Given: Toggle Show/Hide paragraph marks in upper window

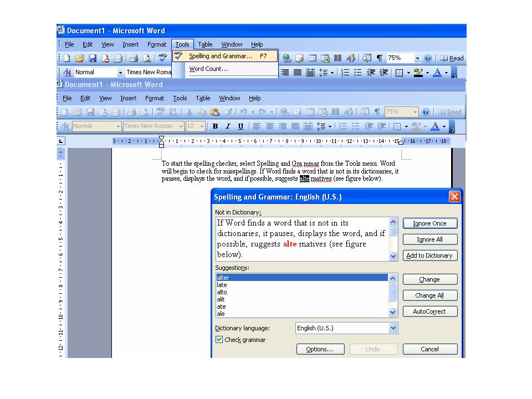Looking at the screenshot, I should [379, 58].
